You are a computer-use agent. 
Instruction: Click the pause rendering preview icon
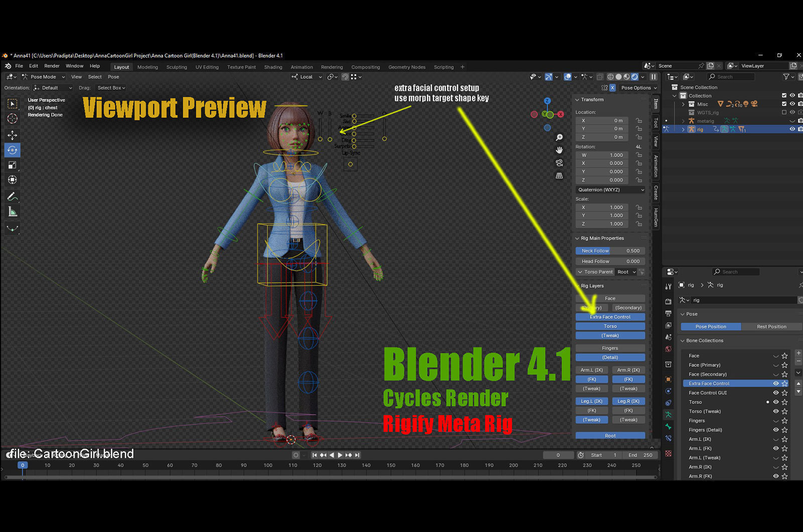[x=653, y=77]
